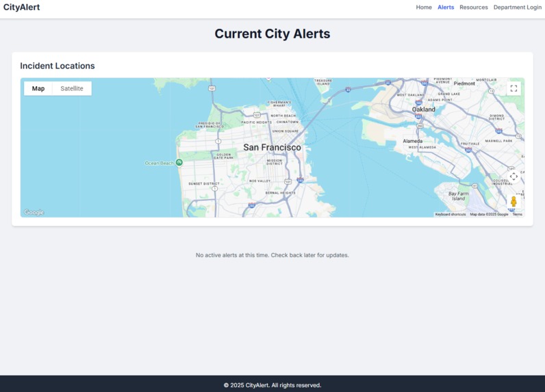Screen dimensions: 545x392
Task: Switch the map to Satellite view
Action: (x=72, y=88)
